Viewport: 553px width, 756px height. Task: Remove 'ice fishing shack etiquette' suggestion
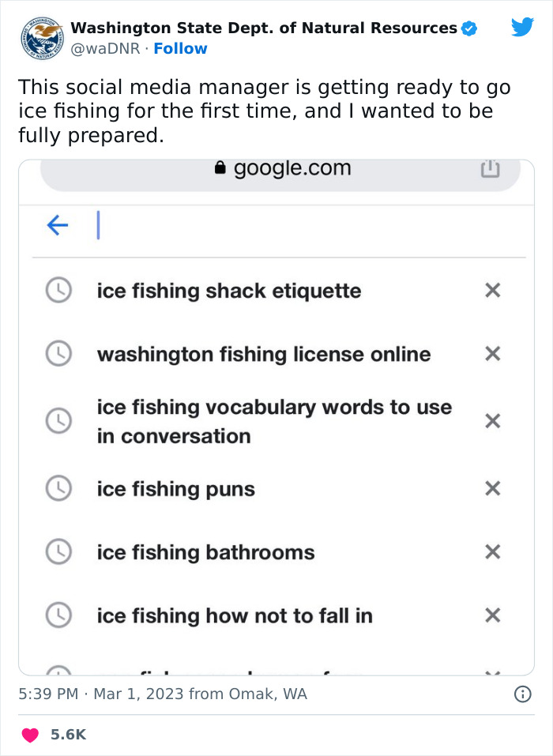(492, 291)
